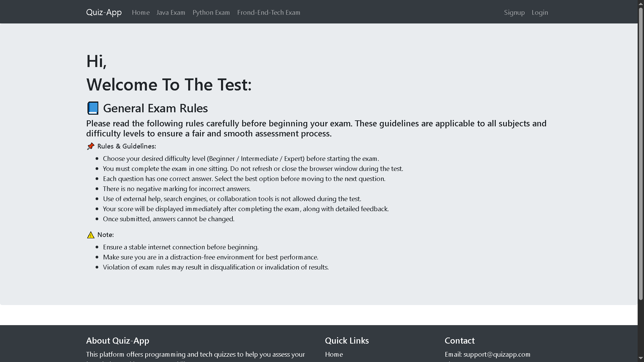Click the footer Home quick link
The width and height of the screenshot is (644, 362).
point(334,354)
